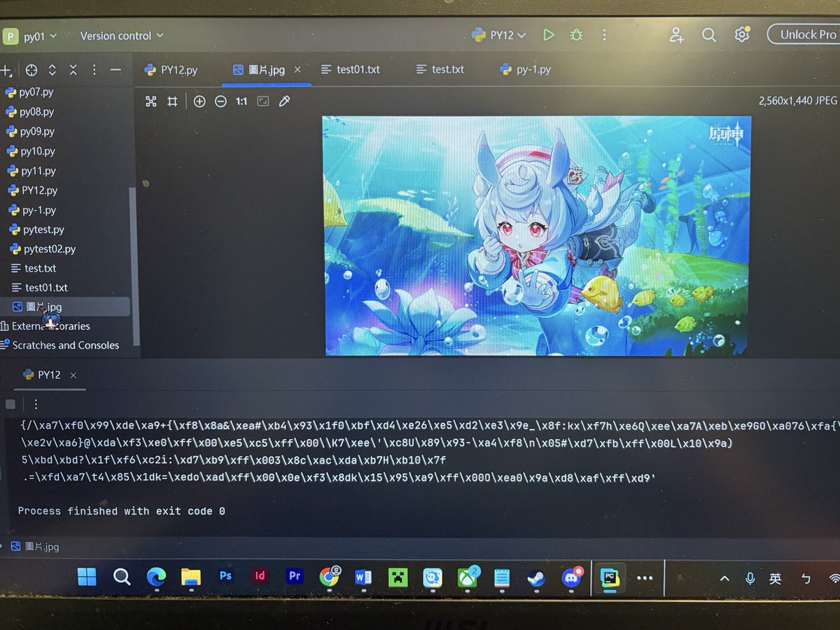Open the Windows Start menu
840x630 pixels.
coord(87,577)
